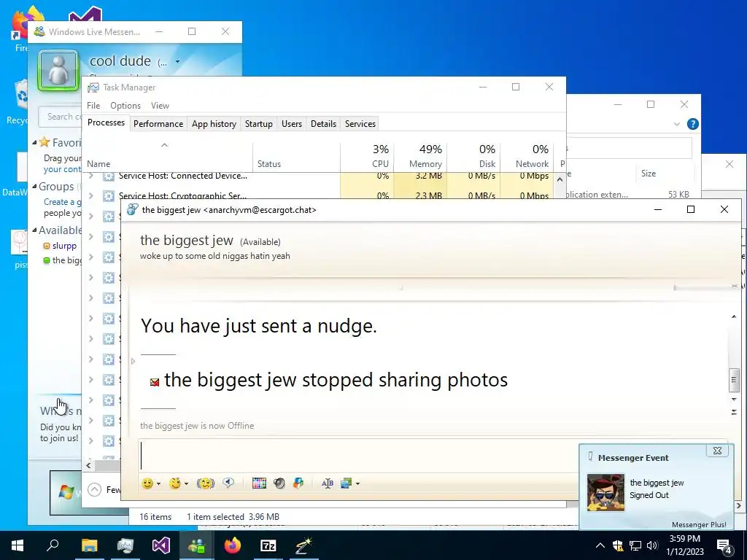Sort processes by Memory column header
Image resolution: width=747 pixels, height=560 pixels.
(421, 157)
